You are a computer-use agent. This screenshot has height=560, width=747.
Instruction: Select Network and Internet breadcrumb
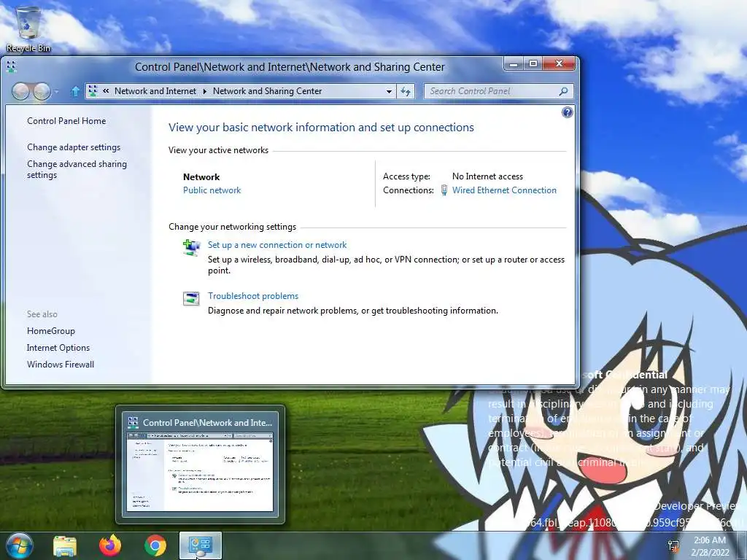[155, 91]
